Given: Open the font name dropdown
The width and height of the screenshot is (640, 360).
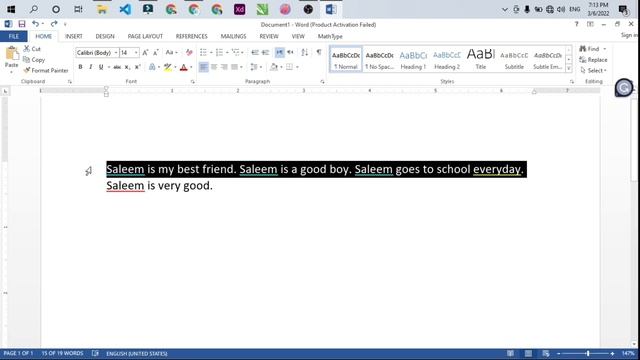Looking at the screenshot, I should tap(116, 53).
